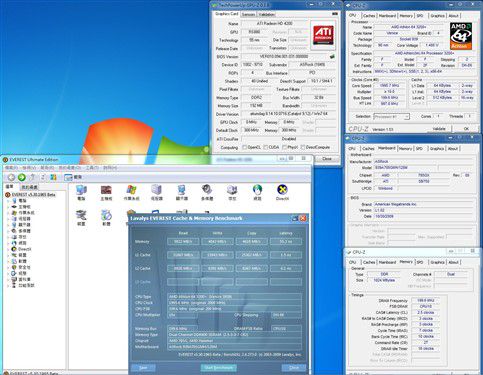Enable the PhysX checkbox in GPU-Z
Image resolution: width=483 pixels, height=375 pixels.
(285, 147)
